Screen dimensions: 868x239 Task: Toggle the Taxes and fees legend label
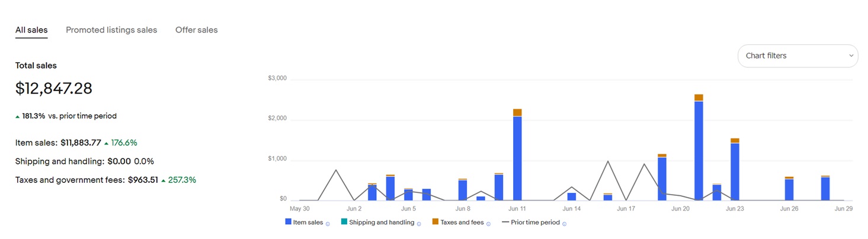pyautogui.click(x=462, y=222)
